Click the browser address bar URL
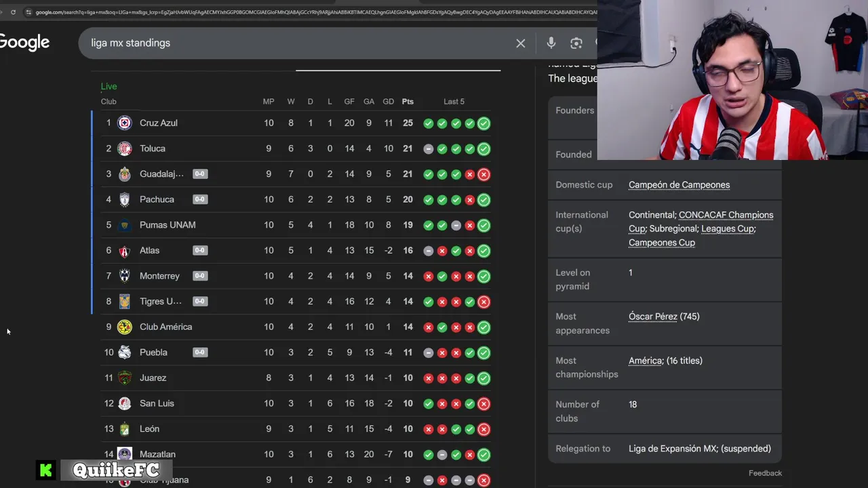This screenshot has height=488, width=868. (x=315, y=12)
